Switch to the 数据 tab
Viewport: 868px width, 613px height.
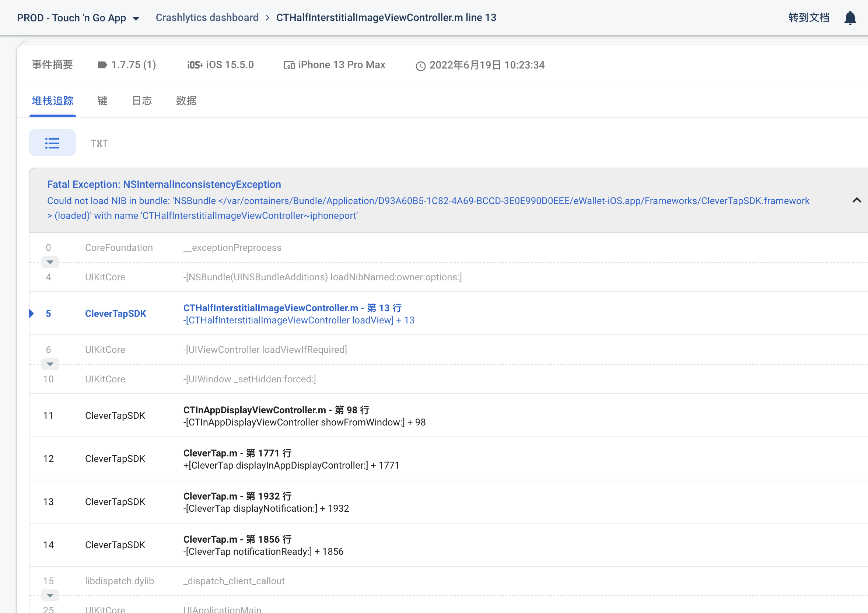click(186, 101)
